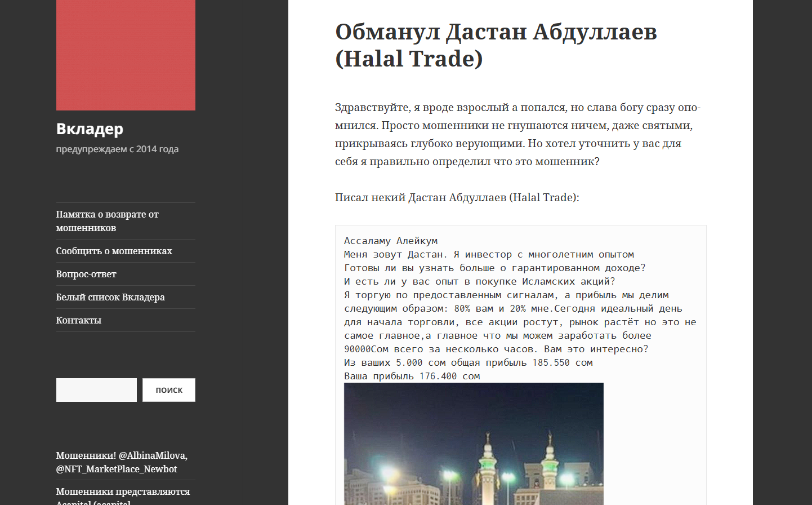
Task: Open post Мошенники! @AlbinaMilova, @NFT_MarketPlace_Newbot
Action: click(x=122, y=462)
